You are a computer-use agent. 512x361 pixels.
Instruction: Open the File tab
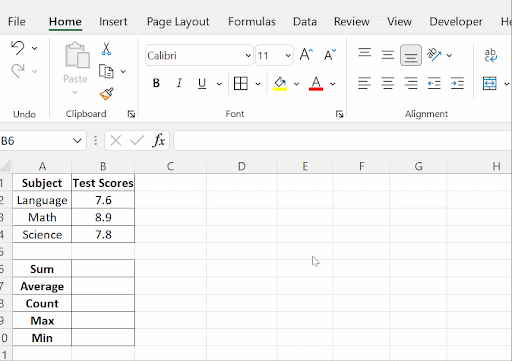click(16, 22)
